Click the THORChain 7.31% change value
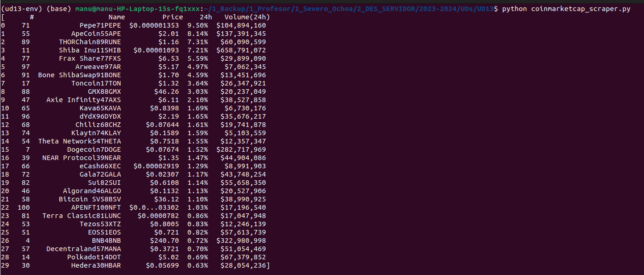 pyautogui.click(x=197, y=42)
